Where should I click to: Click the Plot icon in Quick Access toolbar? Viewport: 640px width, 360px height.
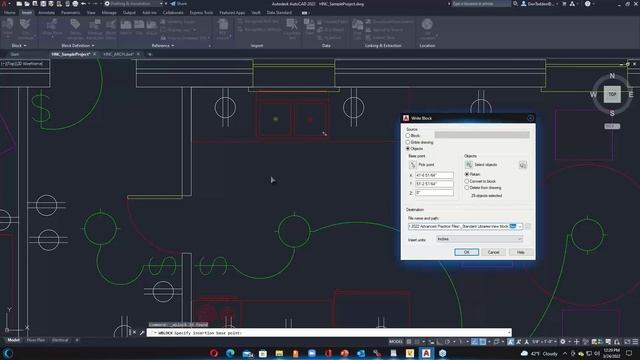[75, 4]
